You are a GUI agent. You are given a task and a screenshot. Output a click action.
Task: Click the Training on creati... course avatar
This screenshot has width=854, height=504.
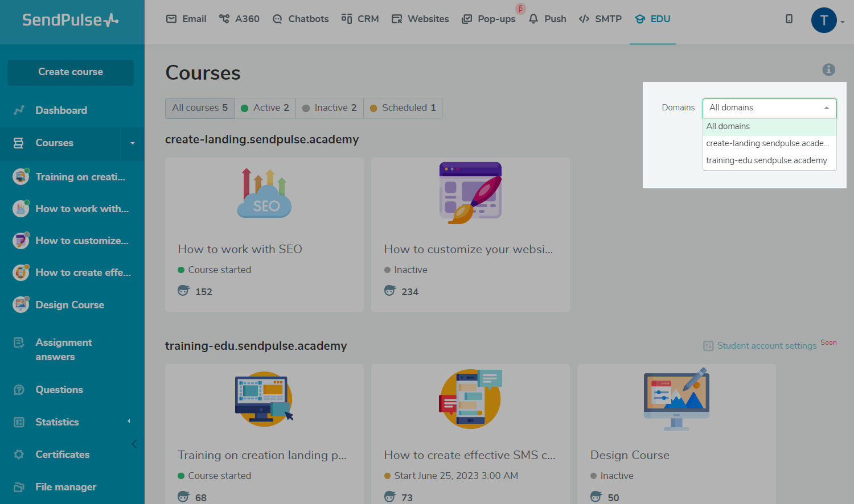[21, 176]
